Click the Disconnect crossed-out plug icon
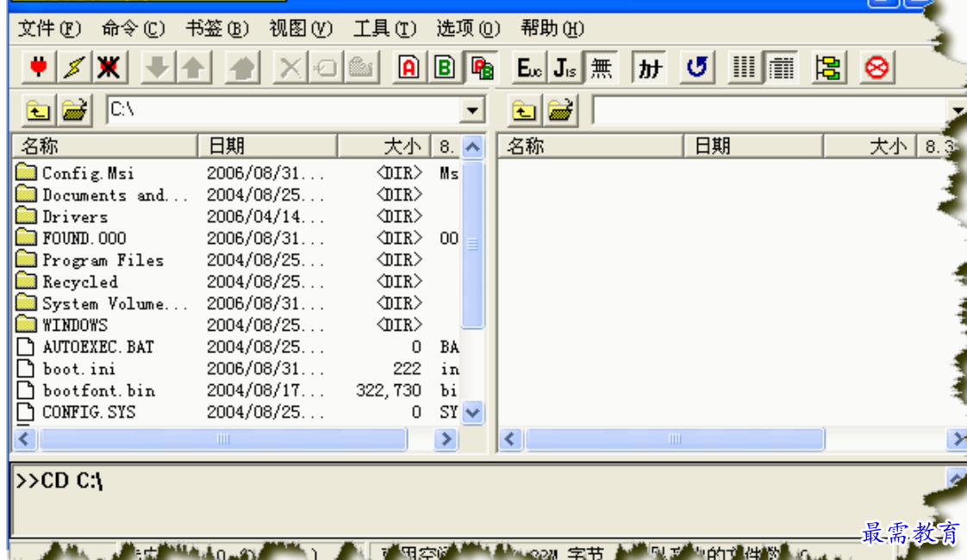The height and width of the screenshot is (560, 967). click(x=109, y=67)
